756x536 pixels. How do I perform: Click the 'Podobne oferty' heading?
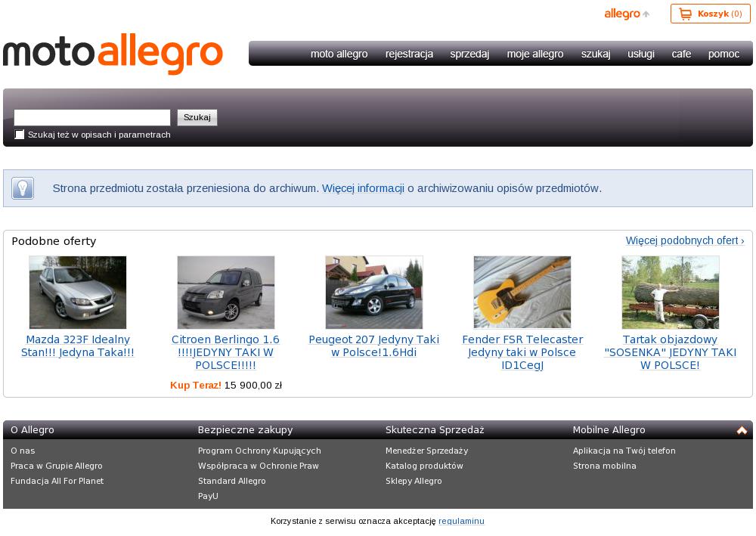pos(54,241)
